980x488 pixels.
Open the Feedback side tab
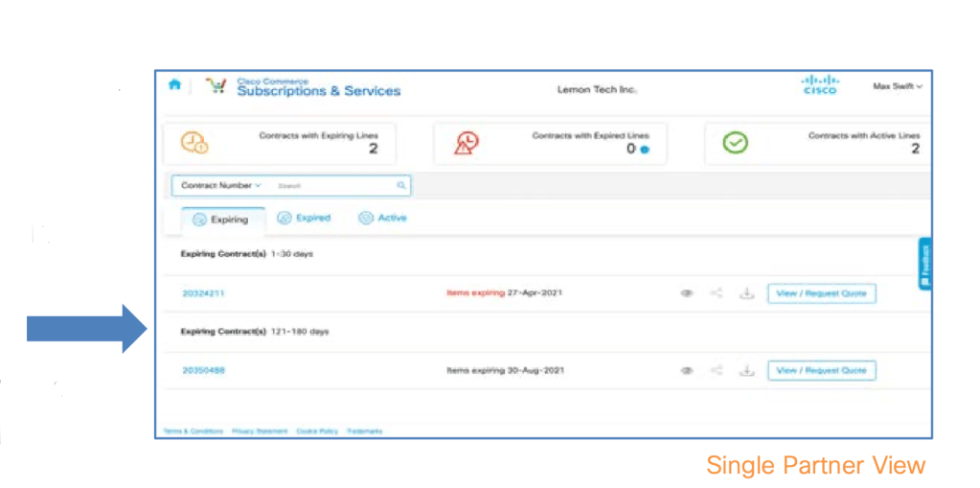(x=924, y=264)
